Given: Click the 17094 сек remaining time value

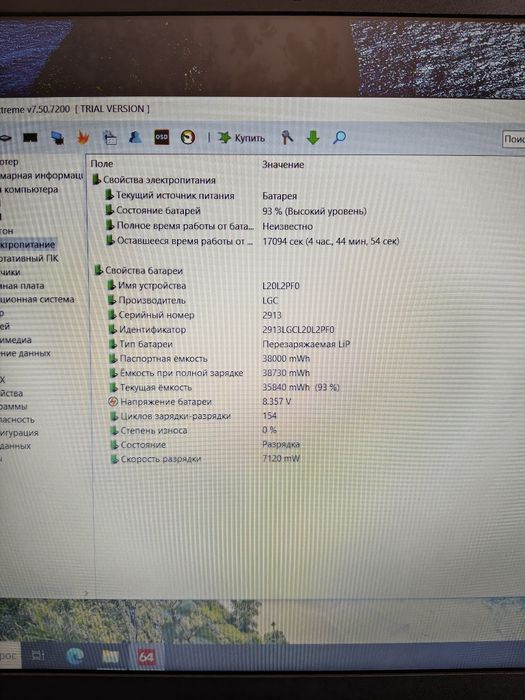Looking at the screenshot, I should pyautogui.click(x=330, y=242).
